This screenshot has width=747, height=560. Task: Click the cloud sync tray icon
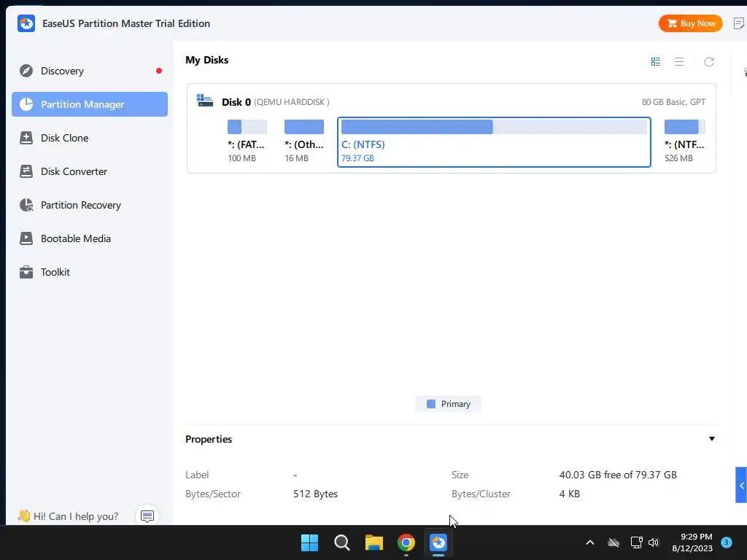point(614,542)
